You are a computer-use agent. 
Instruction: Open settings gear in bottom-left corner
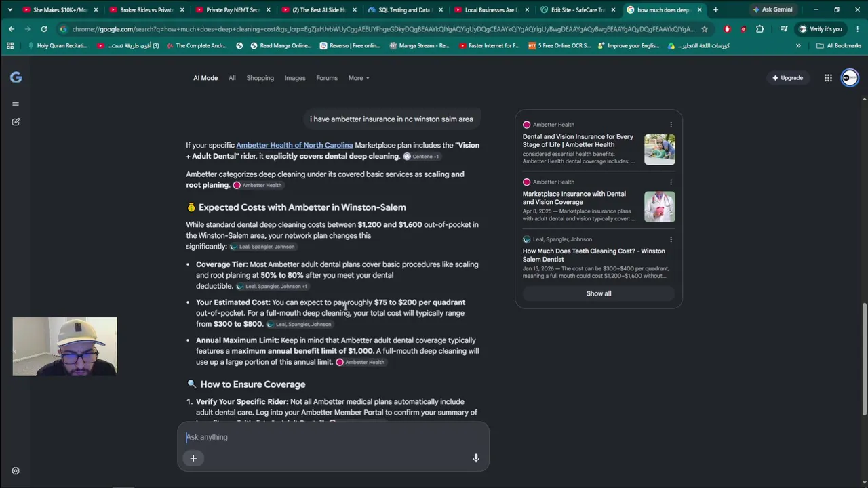[x=16, y=471]
